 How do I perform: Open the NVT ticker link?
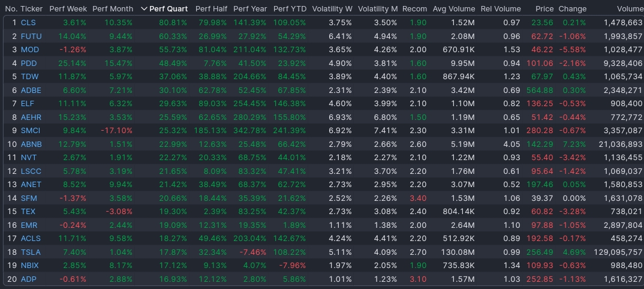click(29, 158)
